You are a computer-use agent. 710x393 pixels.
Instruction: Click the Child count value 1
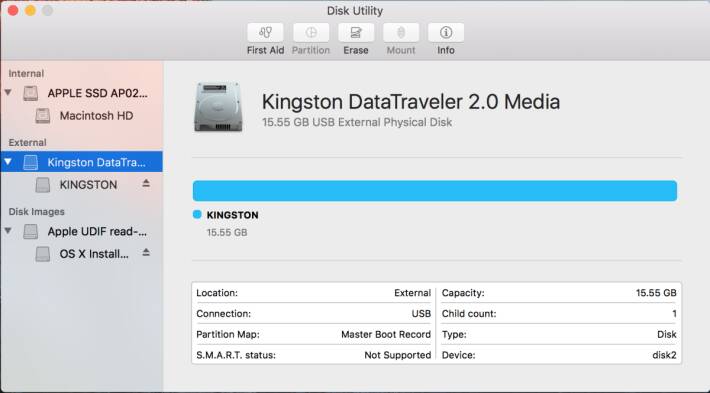point(674,314)
